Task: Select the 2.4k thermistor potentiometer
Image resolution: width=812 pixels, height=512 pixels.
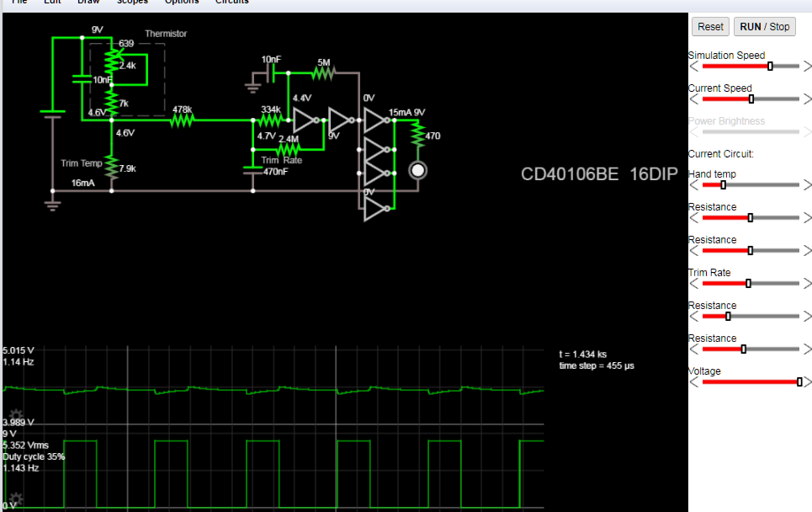Action: tap(112, 62)
